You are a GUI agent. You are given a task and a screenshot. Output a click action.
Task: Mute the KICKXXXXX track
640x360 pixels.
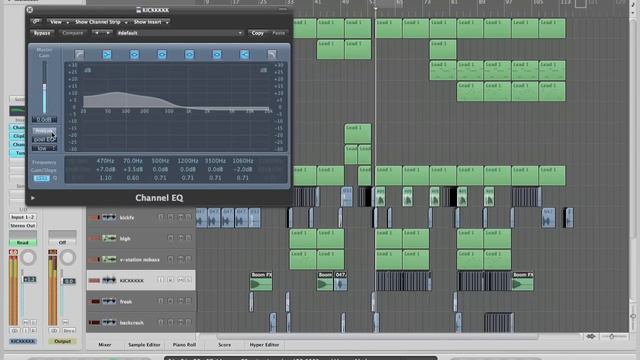click(180, 280)
